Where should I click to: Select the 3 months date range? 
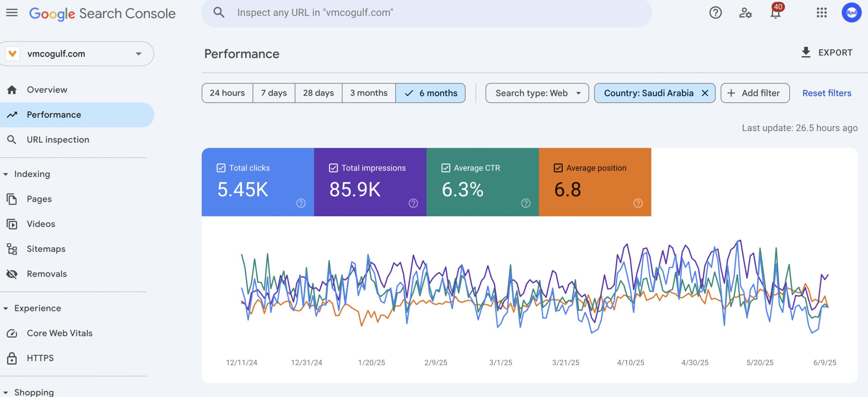point(368,93)
